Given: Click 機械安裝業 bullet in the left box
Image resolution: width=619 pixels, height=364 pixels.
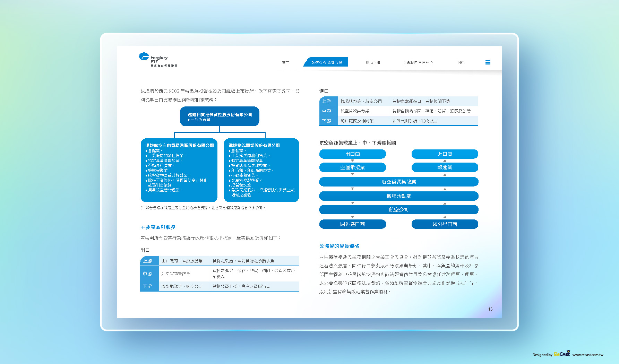Looking at the screenshot, I should click(x=157, y=170).
